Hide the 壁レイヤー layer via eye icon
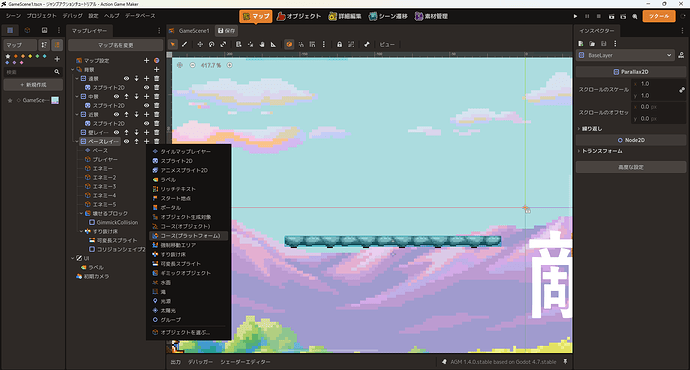690x370 pixels. pos(116,132)
